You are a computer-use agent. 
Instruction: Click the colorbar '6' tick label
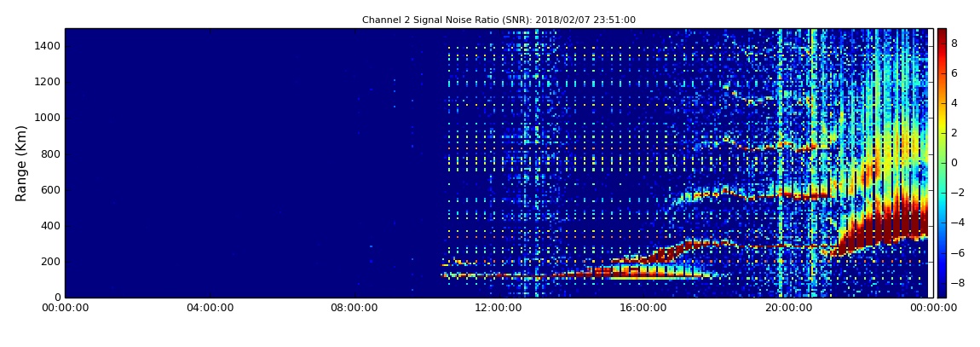[954, 73]
